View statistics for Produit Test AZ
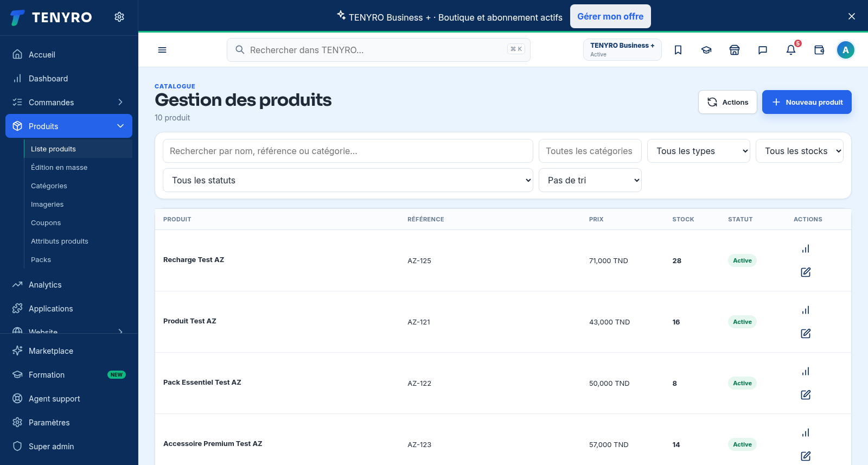The height and width of the screenshot is (465, 868). click(806, 310)
